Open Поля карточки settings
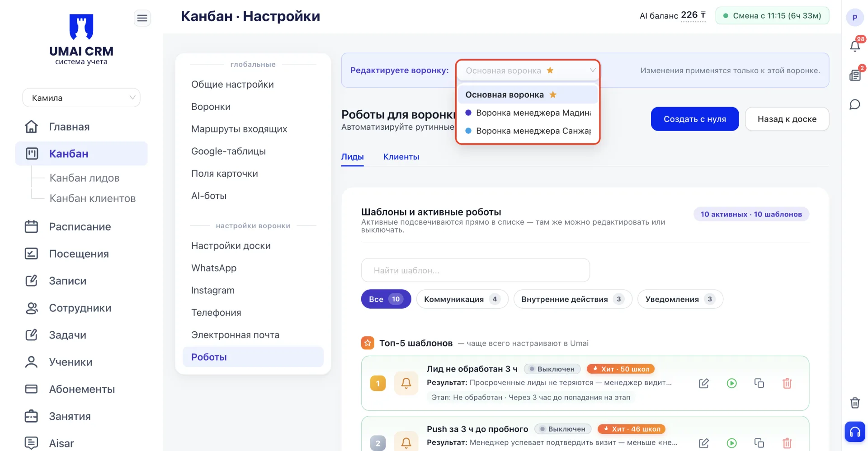The width and height of the screenshot is (868, 451). coord(253,174)
